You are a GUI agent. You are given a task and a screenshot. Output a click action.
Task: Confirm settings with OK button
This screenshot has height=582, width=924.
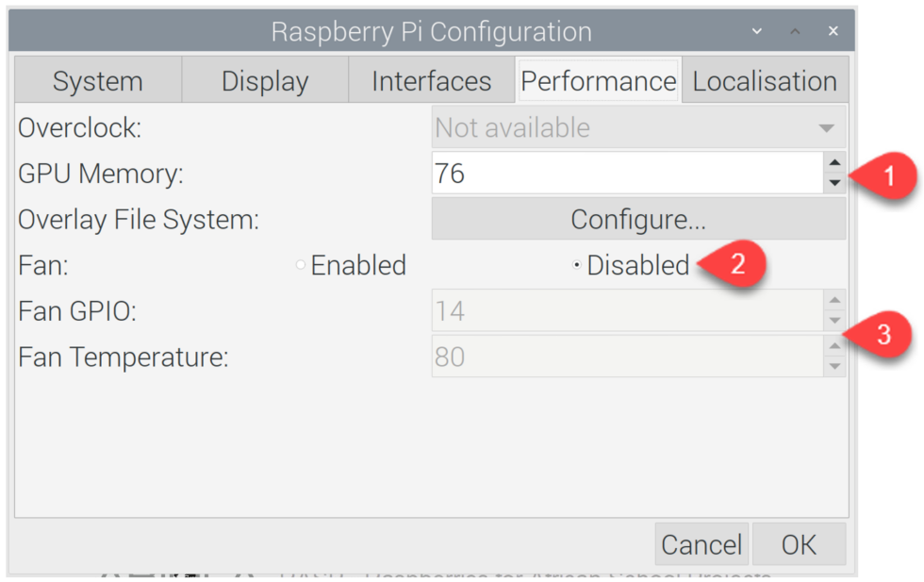click(800, 544)
